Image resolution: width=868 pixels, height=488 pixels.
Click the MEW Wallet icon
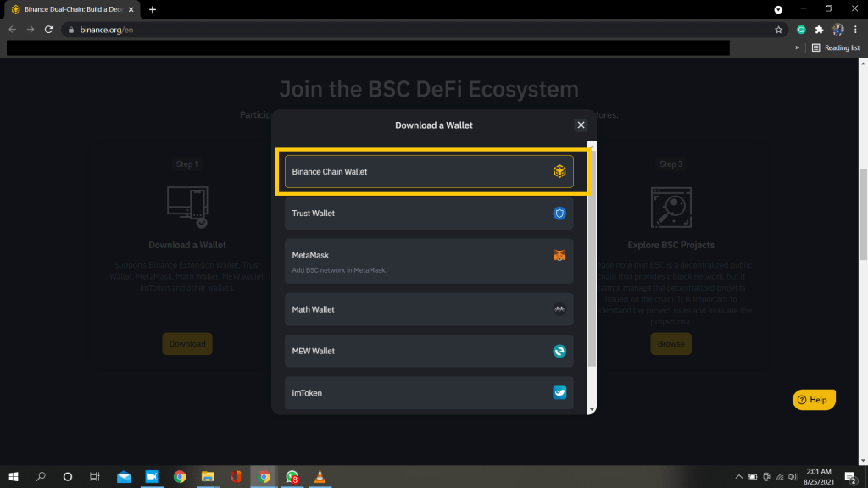tap(559, 352)
